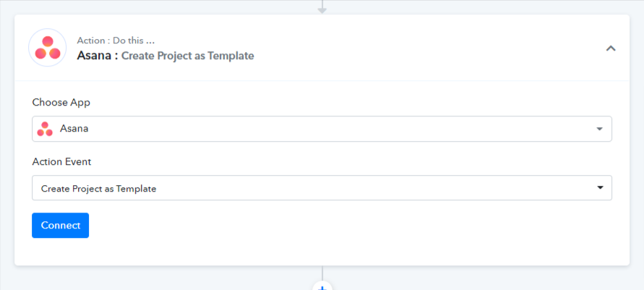Click the small Asana icon in Choose App field
The height and width of the screenshot is (290, 644).
pos(45,129)
